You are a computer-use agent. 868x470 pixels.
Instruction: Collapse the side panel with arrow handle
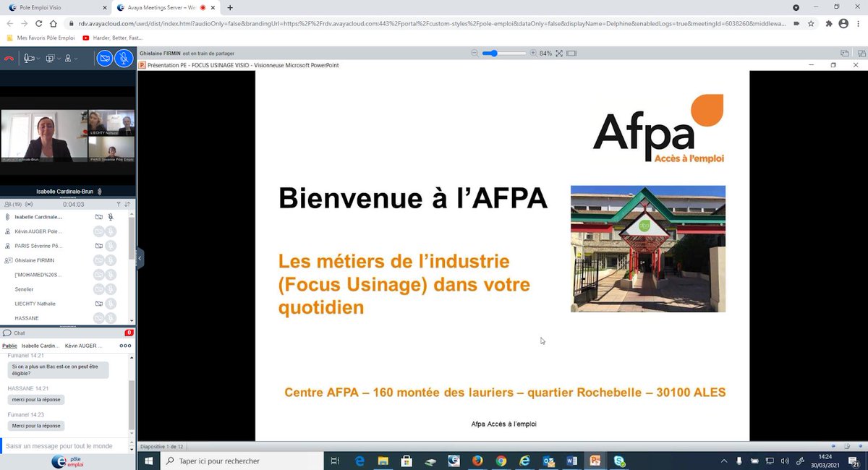click(x=140, y=257)
